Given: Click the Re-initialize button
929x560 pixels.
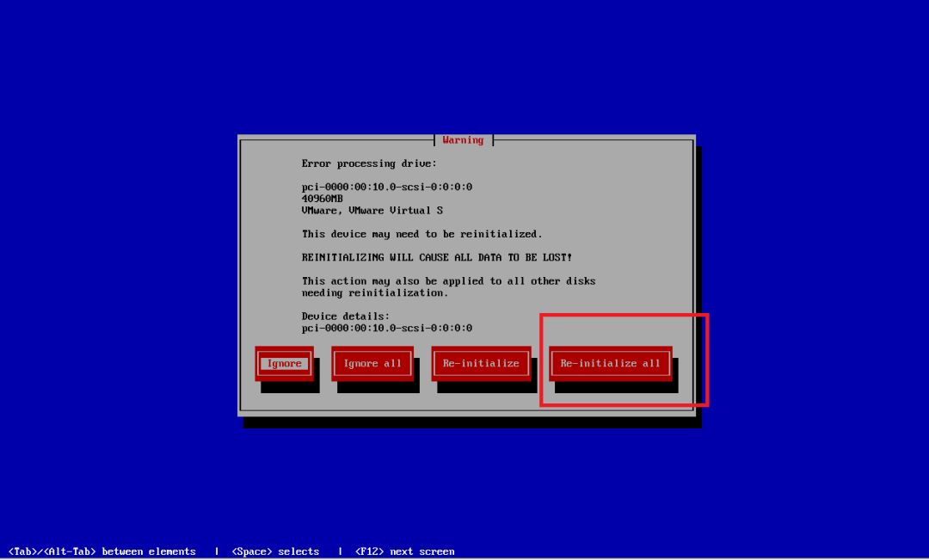Looking at the screenshot, I should click(x=481, y=363).
